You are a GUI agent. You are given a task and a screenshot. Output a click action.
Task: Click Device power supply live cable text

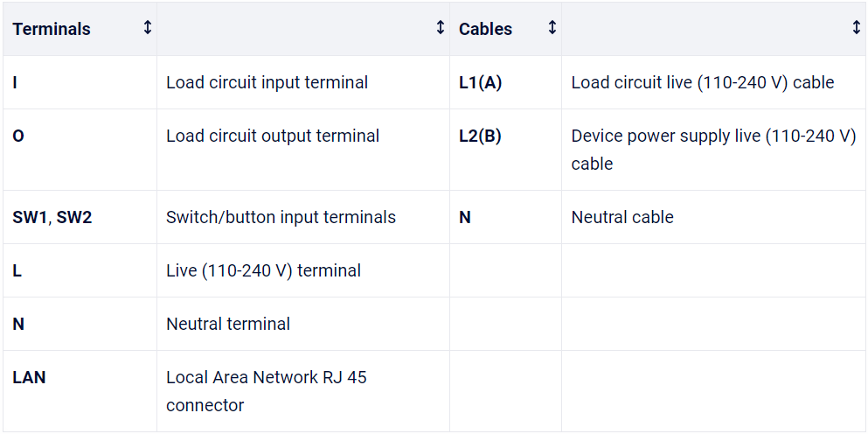pyautogui.click(x=712, y=149)
